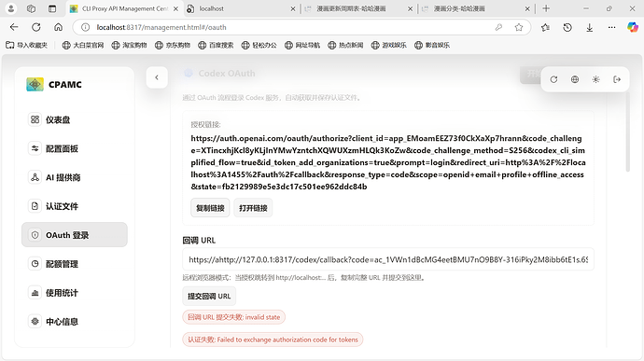The width and height of the screenshot is (644, 361).
Task: Toggle the sun theme icon
Action: tap(596, 79)
